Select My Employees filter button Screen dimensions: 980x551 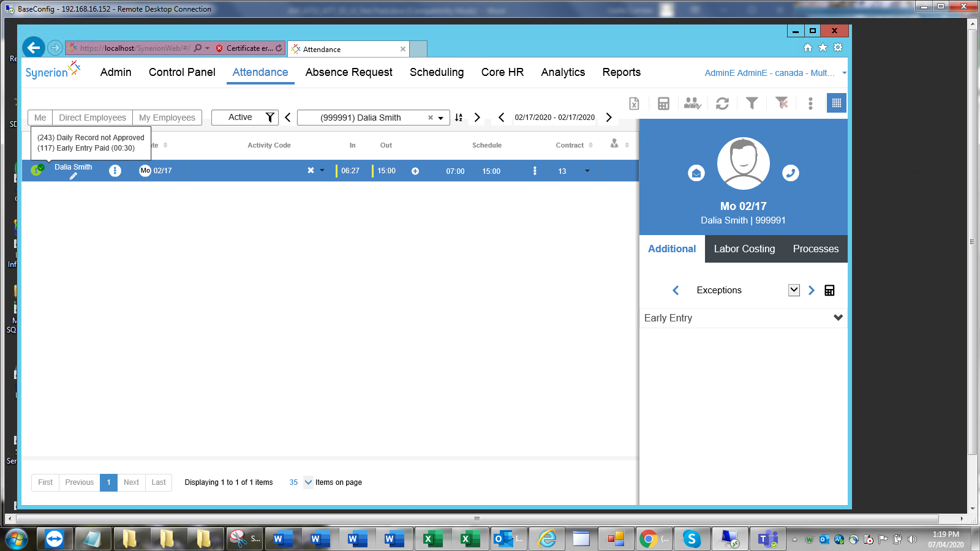click(167, 118)
